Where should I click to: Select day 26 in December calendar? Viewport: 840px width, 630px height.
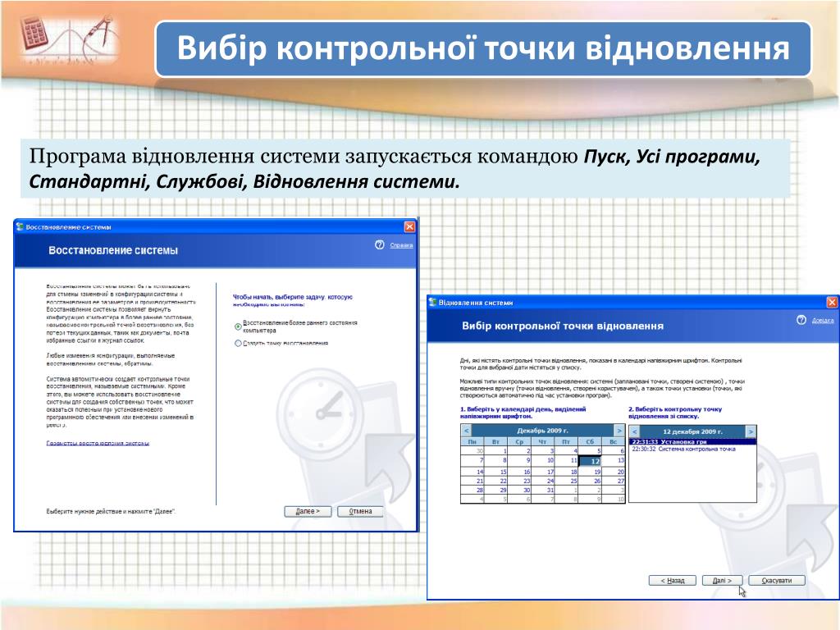(590, 481)
